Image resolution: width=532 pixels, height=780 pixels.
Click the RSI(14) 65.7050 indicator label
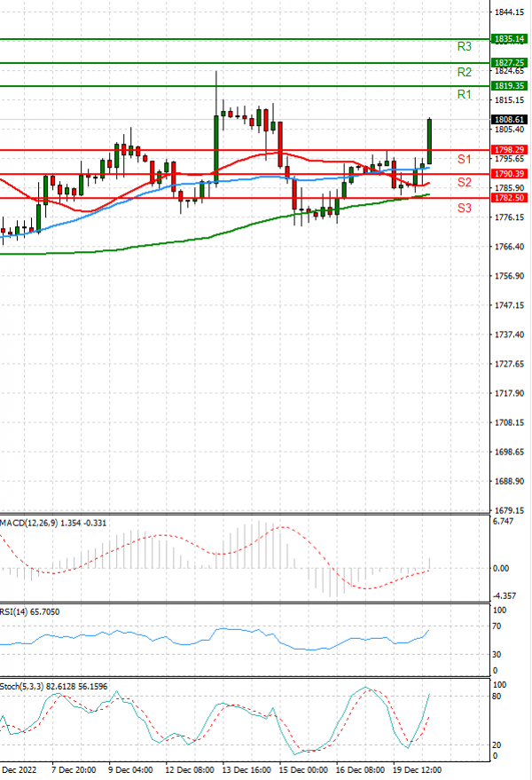pyautogui.click(x=30, y=612)
